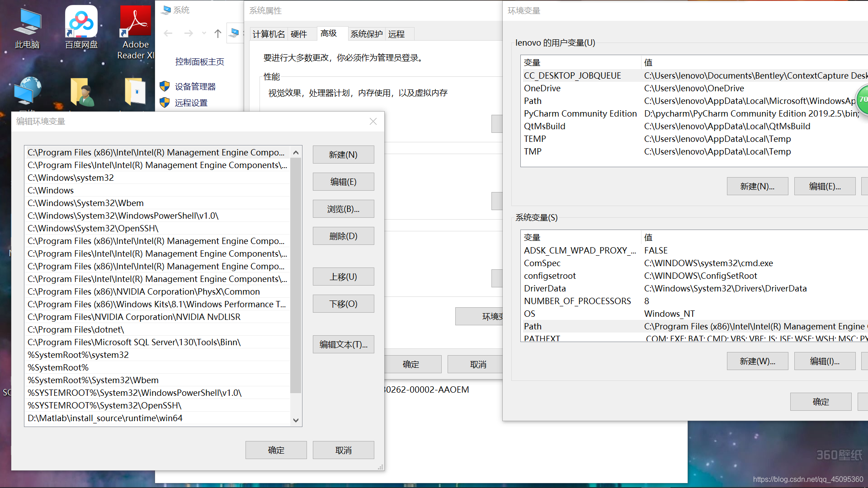The height and width of the screenshot is (488, 868).
Task: Click 变量 column header in system variables
Action: click(581, 237)
